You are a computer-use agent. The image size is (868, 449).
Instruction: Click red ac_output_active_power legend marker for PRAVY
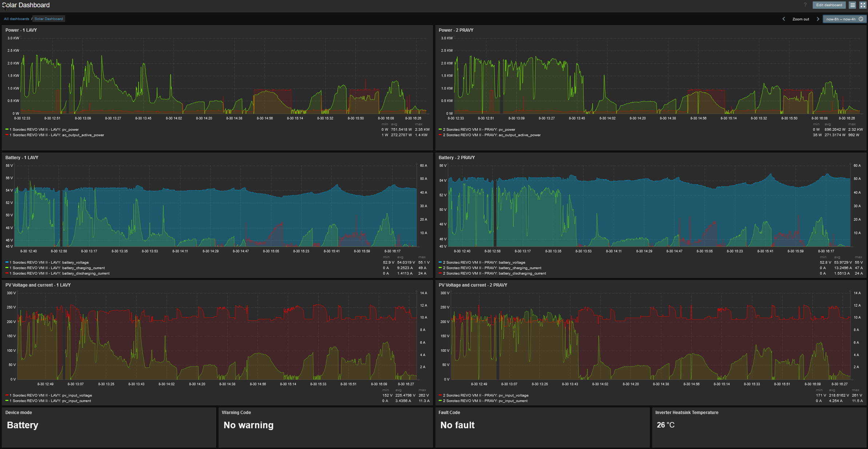(440, 135)
